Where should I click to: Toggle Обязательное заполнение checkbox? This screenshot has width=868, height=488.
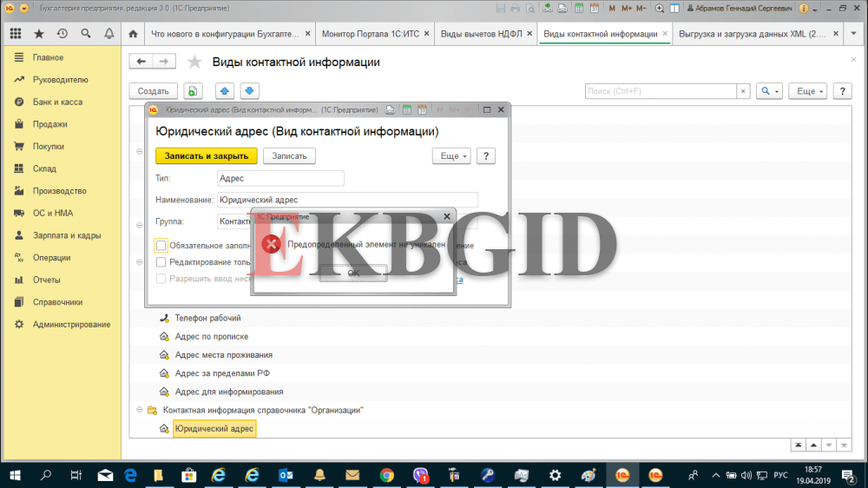point(161,246)
